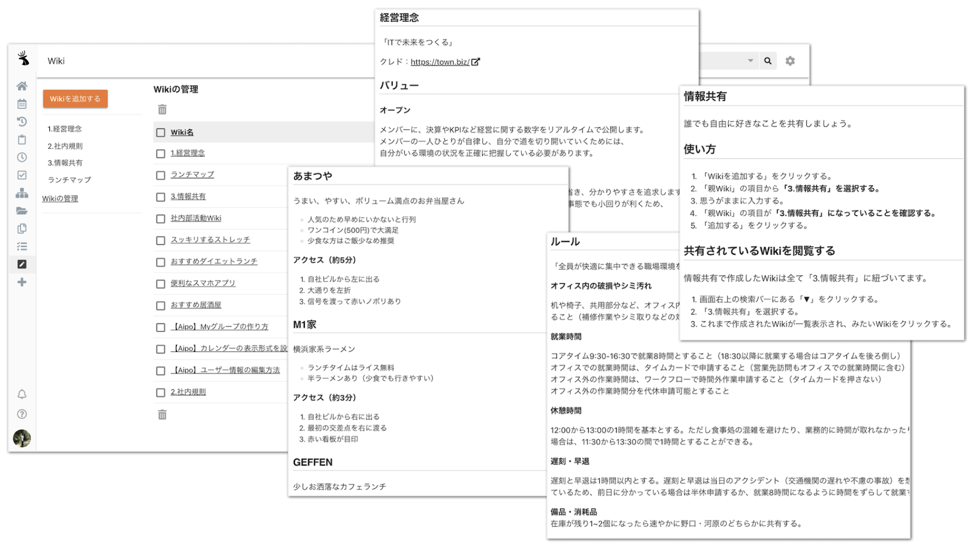
Task: Toggle the select-all checkbox beside Wiki名
Action: (x=161, y=133)
